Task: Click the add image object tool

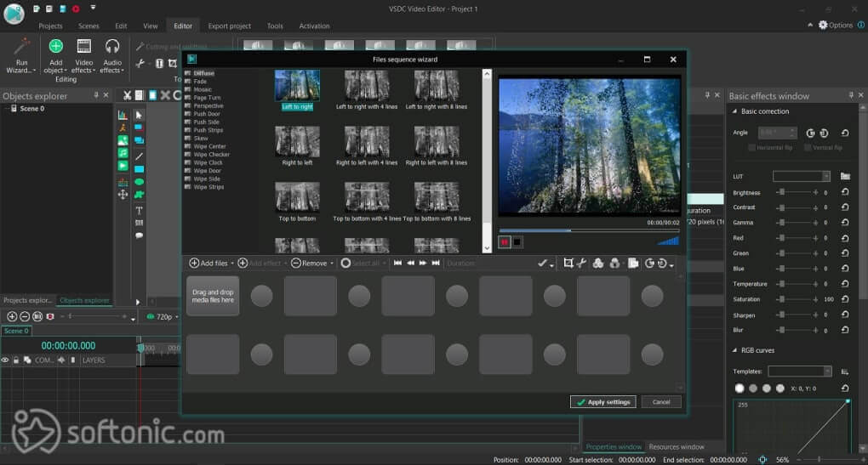Action: pos(123,140)
